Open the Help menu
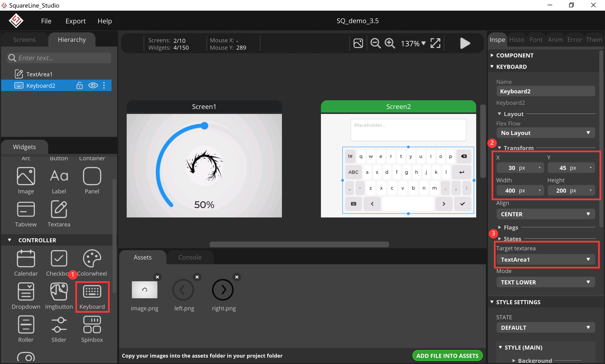This screenshot has width=605, height=364. click(105, 21)
